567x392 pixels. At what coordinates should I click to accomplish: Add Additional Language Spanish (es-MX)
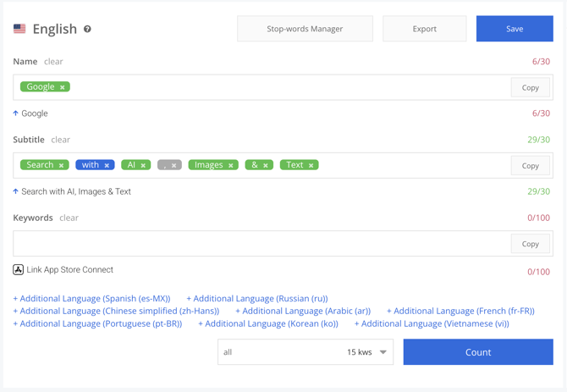point(91,299)
